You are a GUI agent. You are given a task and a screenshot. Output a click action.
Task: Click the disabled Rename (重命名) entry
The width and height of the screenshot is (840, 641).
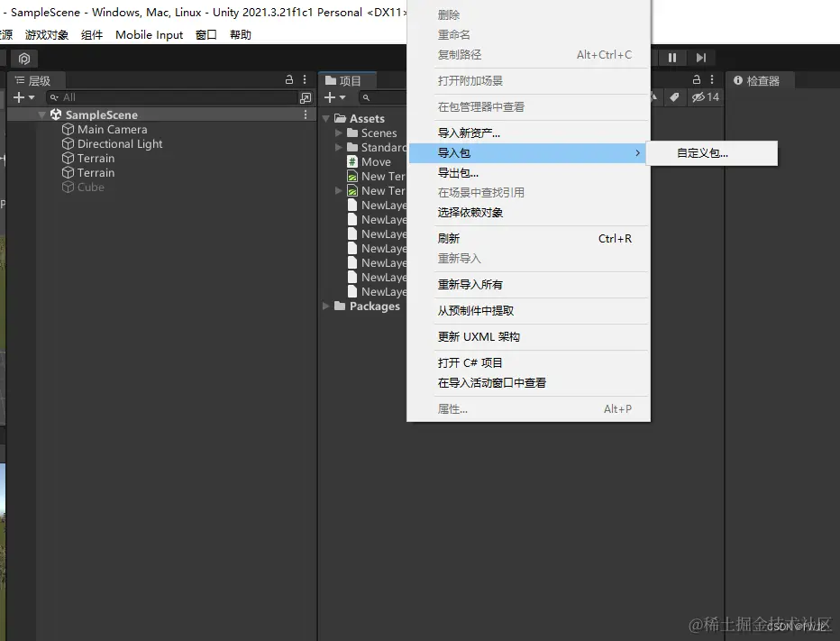[x=527, y=35]
